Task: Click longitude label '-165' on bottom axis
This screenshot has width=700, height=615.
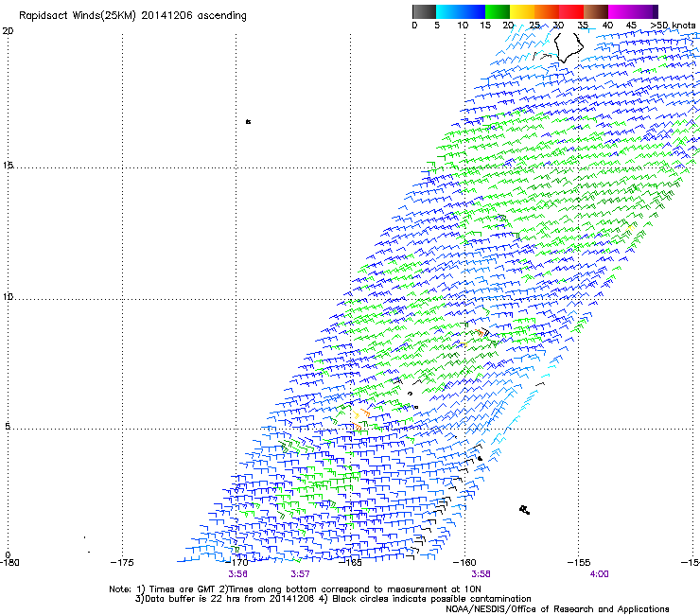Action: pos(350,562)
